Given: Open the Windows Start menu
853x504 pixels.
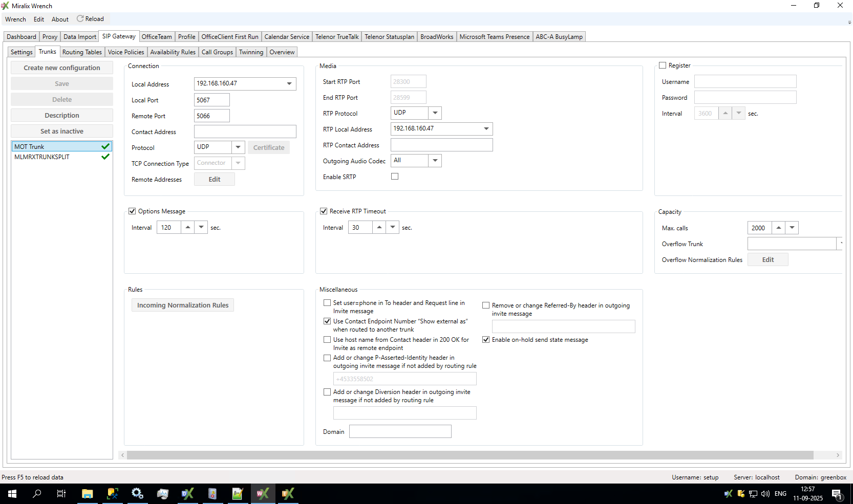Looking at the screenshot, I should (12, 494).
